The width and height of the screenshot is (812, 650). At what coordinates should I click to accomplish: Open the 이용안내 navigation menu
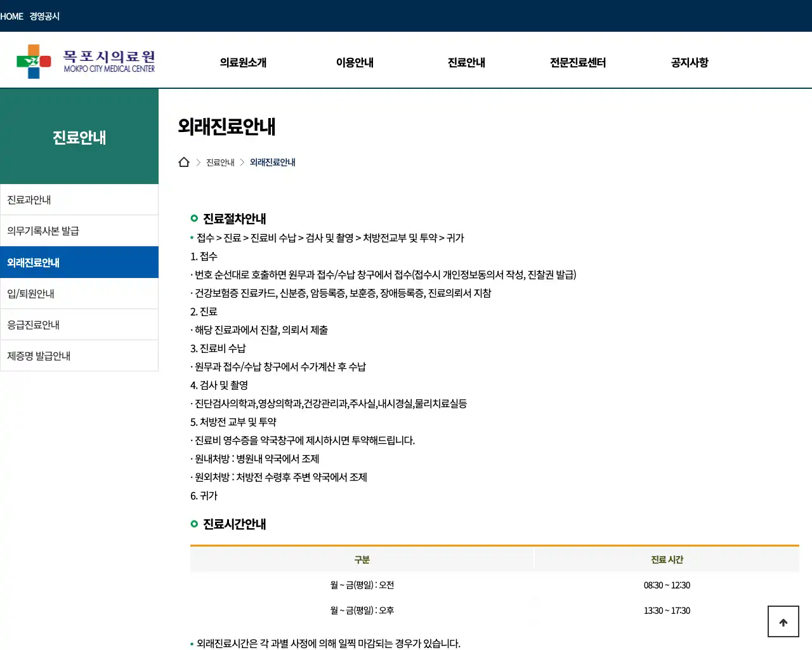point(355,62)
